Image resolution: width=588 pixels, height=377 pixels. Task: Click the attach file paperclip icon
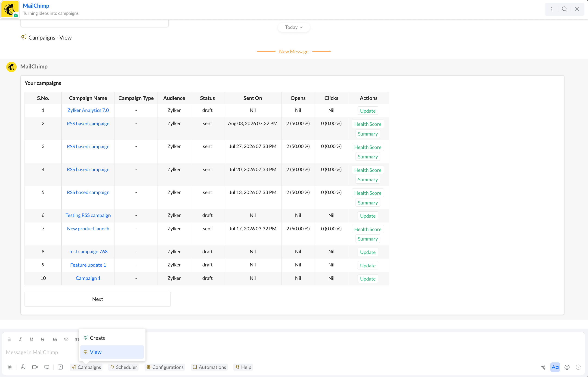(x=10, y=367)
